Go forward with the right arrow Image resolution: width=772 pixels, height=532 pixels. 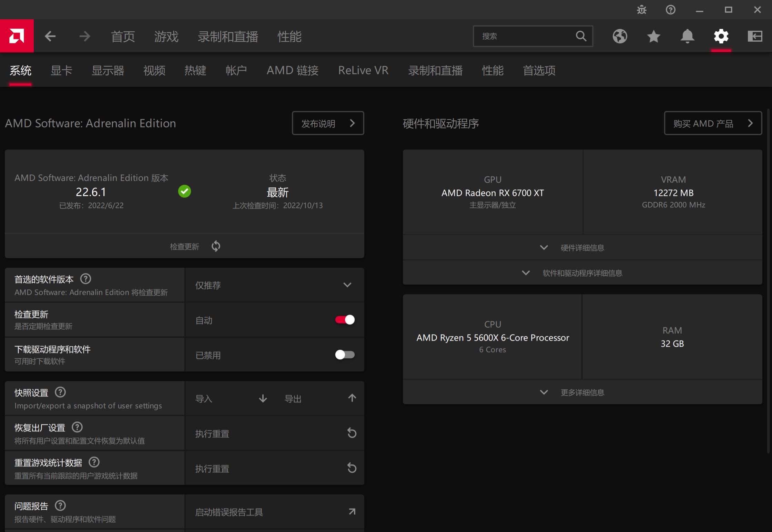(x=84, y=36)
